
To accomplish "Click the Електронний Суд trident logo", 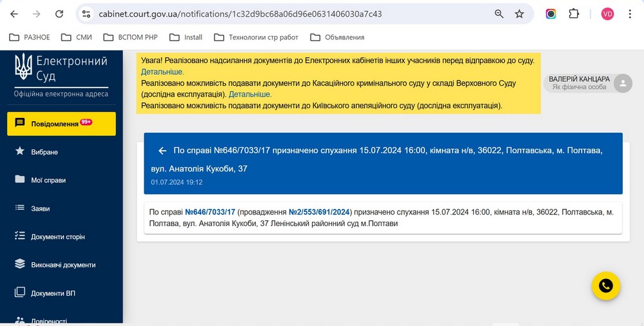I will pos(23,66).
